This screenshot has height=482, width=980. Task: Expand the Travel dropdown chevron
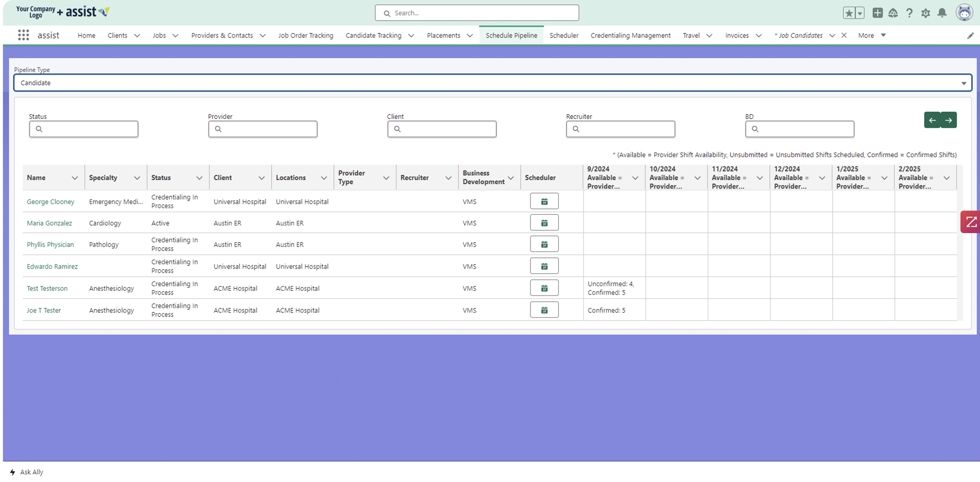(x=709, y=36)
